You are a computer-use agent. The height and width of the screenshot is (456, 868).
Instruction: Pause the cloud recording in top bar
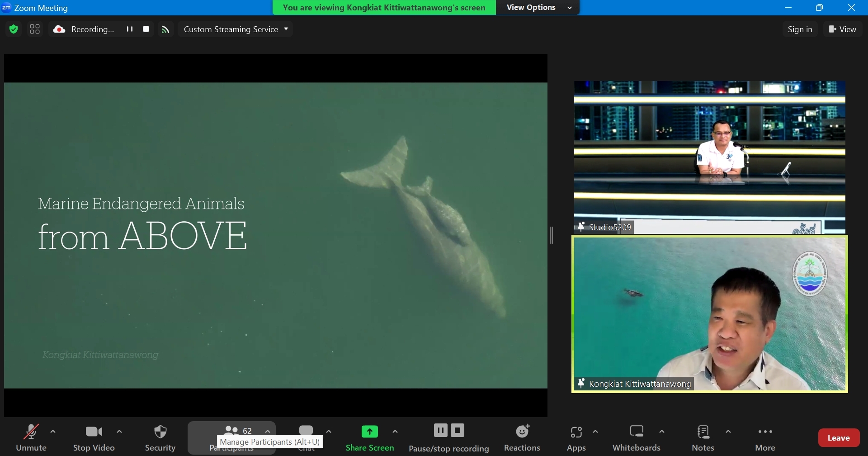click(130, 29)
